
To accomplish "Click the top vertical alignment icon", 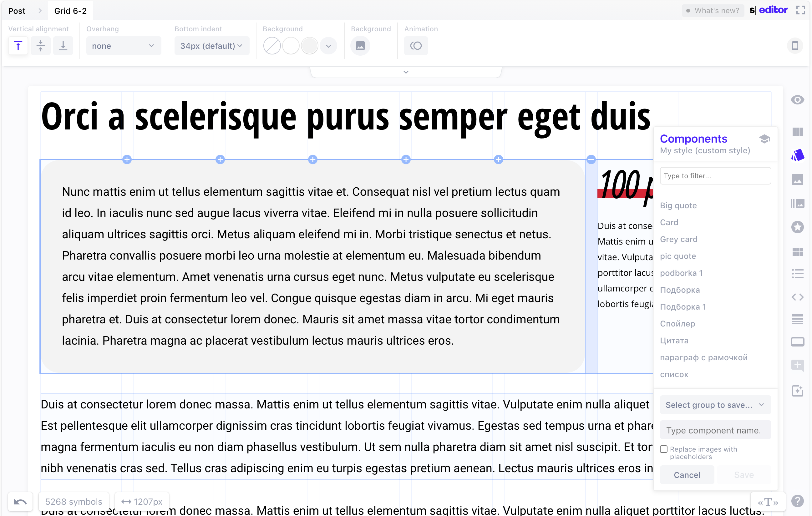I will (x=18, y=46).
